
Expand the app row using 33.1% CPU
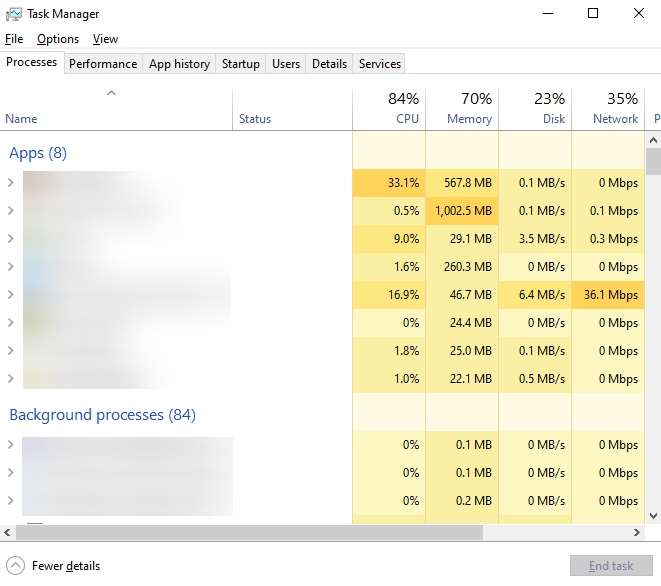pyautogui.click(x=10, y=183)
